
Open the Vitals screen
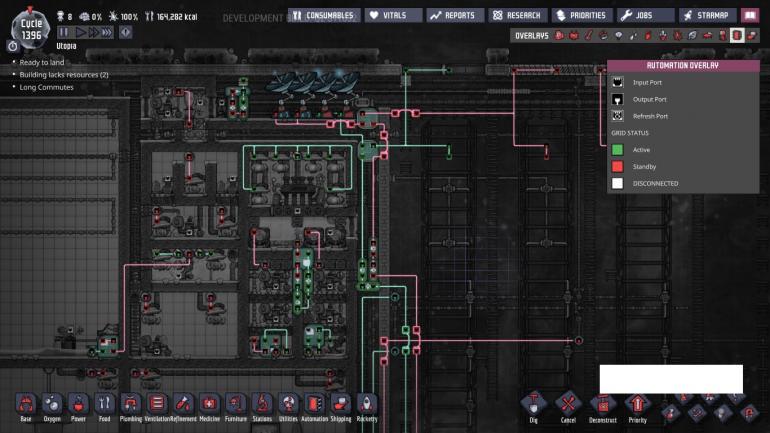coord(392,16)
